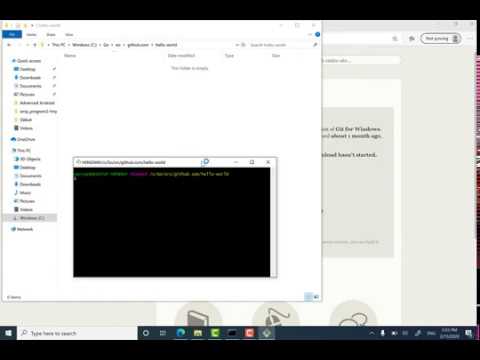Select OneDrive in navigation pane

coord(26,139)
